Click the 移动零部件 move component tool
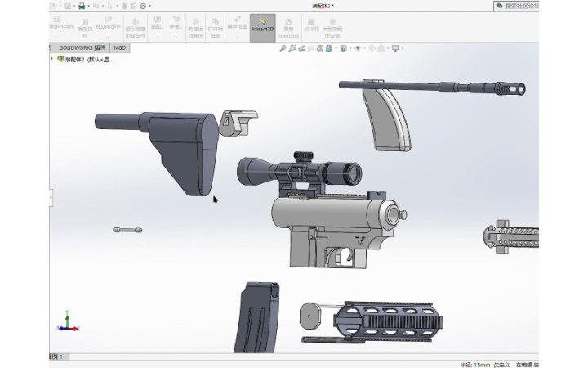The width and height of the screenshot is (588, 368). click(x=108, y=23)
